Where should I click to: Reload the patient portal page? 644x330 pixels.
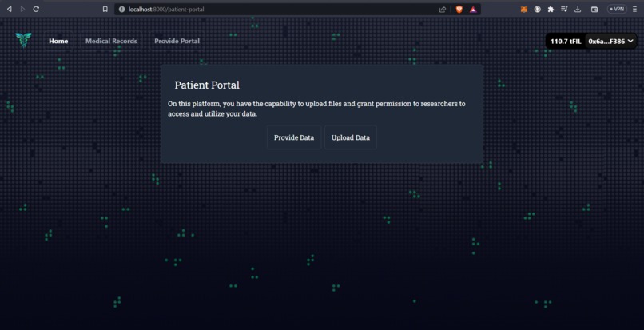point(36,9)
